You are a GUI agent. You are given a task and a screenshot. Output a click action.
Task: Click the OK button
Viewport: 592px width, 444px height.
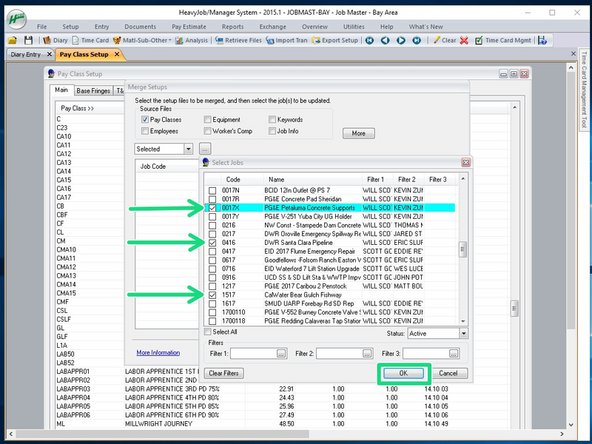(x=403, y=373)
